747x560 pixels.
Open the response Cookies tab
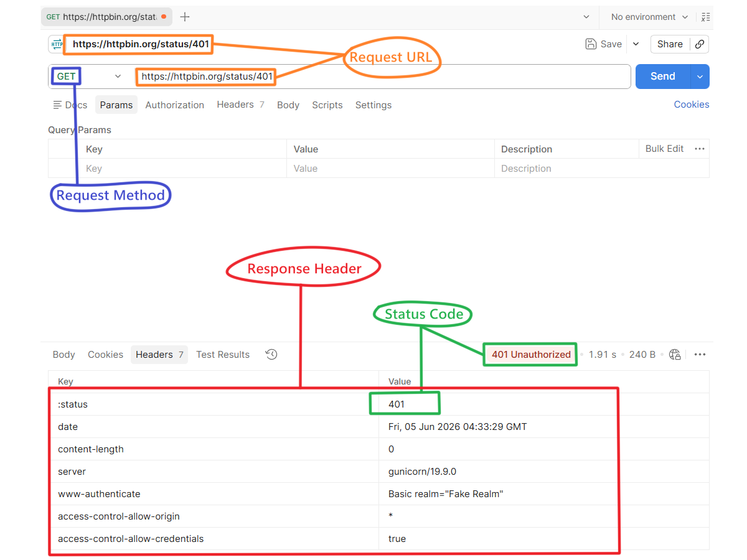coord(105,355)
